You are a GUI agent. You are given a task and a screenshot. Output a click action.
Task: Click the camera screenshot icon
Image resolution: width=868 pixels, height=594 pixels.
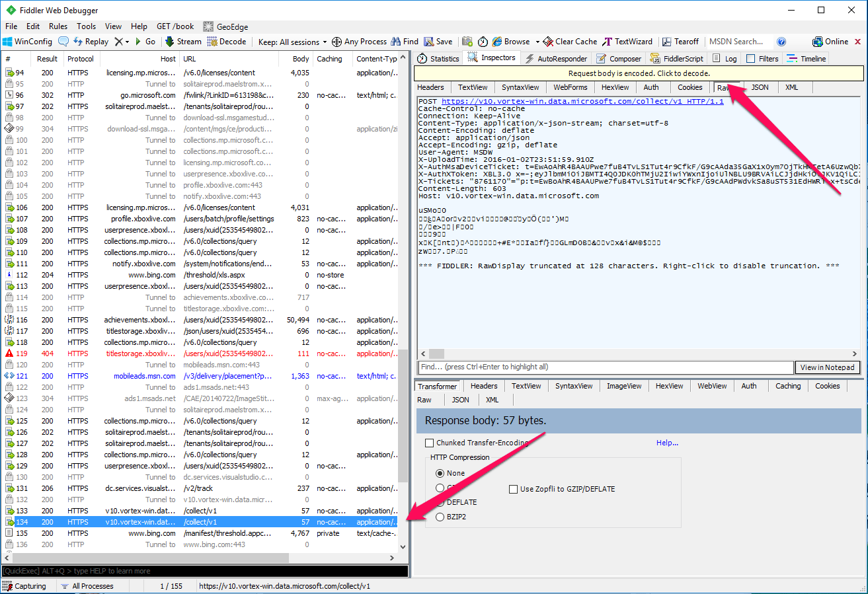[467, 42]
